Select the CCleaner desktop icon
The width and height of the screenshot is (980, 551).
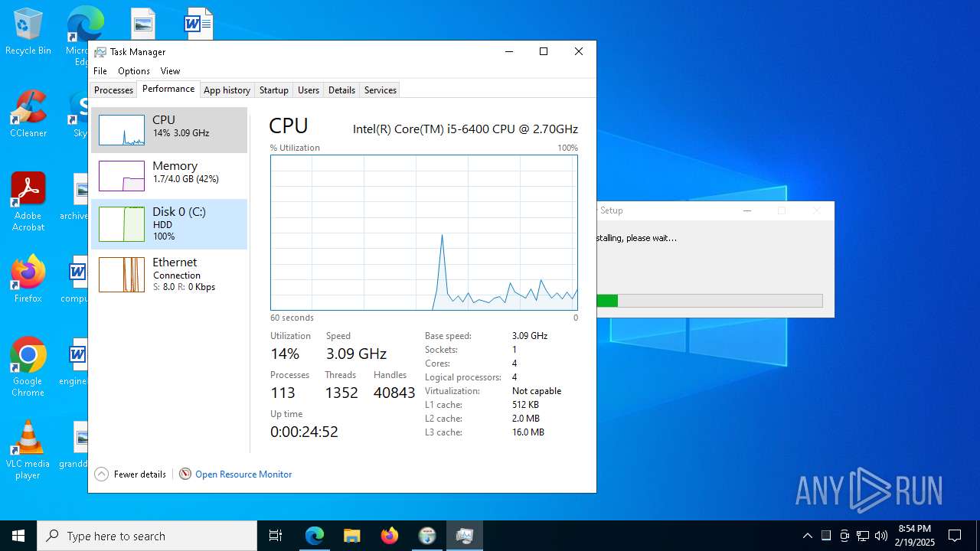[28, 114]
